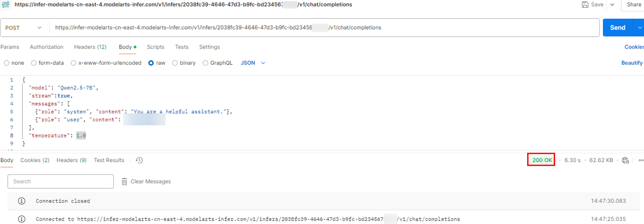Viewport: 644px width, 224px height.
Task: Switch to the Authorization tab
Action: [x=47, y=47]
